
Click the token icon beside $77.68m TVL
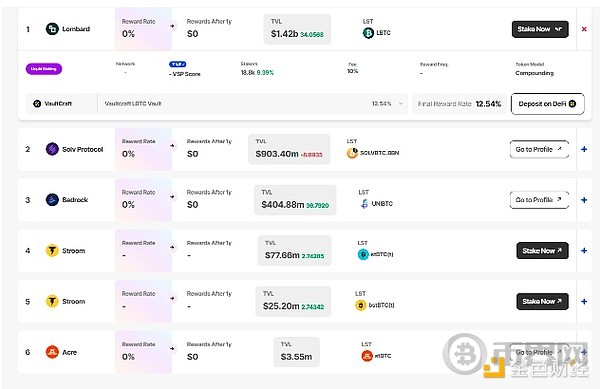pos(363,254)
